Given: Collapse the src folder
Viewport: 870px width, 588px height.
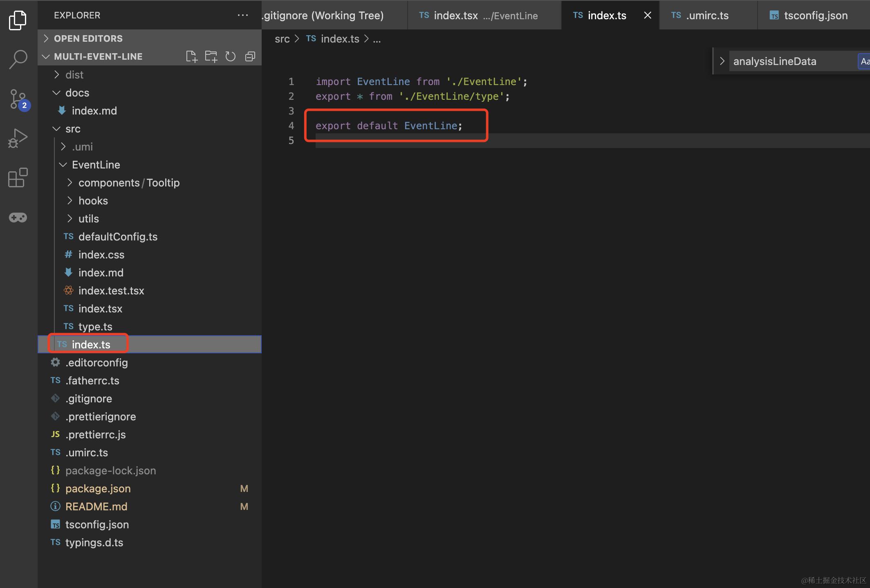Looking at the screenshot, I should pos(150,128).
